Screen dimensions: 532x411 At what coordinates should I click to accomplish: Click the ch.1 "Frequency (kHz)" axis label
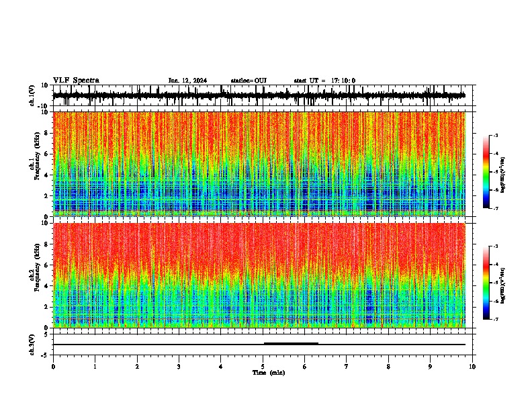coord(37,156)
